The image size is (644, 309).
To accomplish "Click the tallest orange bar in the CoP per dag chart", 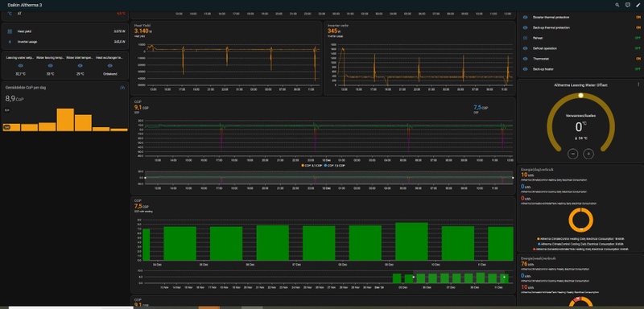I will tap(65, 120).
